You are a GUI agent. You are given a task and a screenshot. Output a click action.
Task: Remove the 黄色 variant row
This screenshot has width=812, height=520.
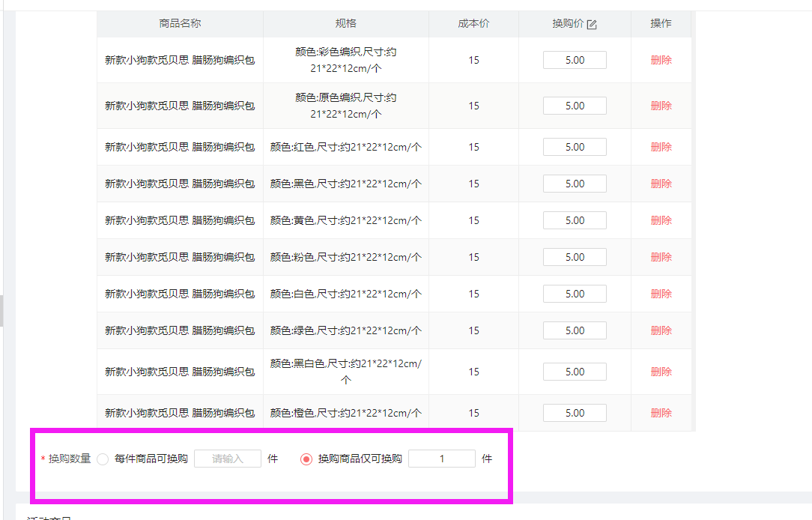(x=661, y=220)
